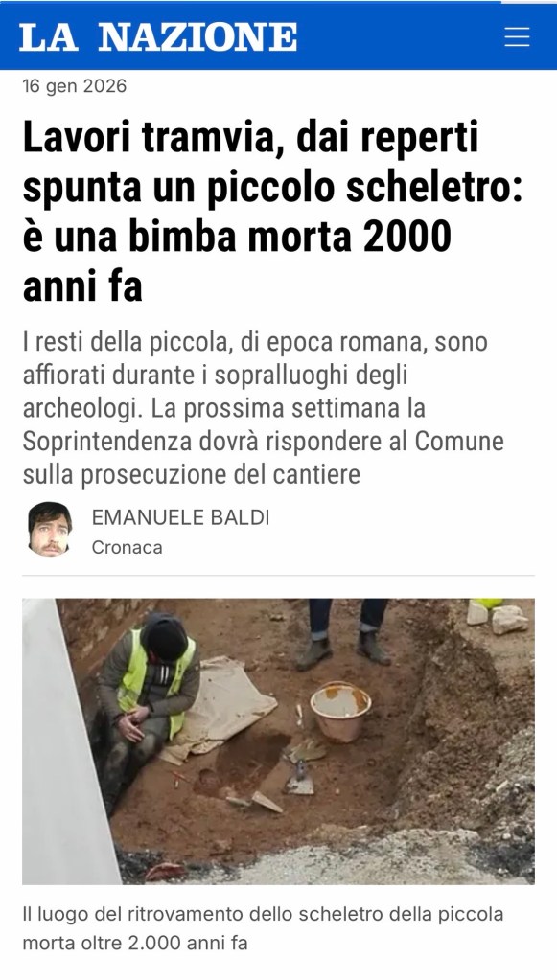Tap the kneeling archaeologist in the photo
557x980 pixels.
point(148,694)
